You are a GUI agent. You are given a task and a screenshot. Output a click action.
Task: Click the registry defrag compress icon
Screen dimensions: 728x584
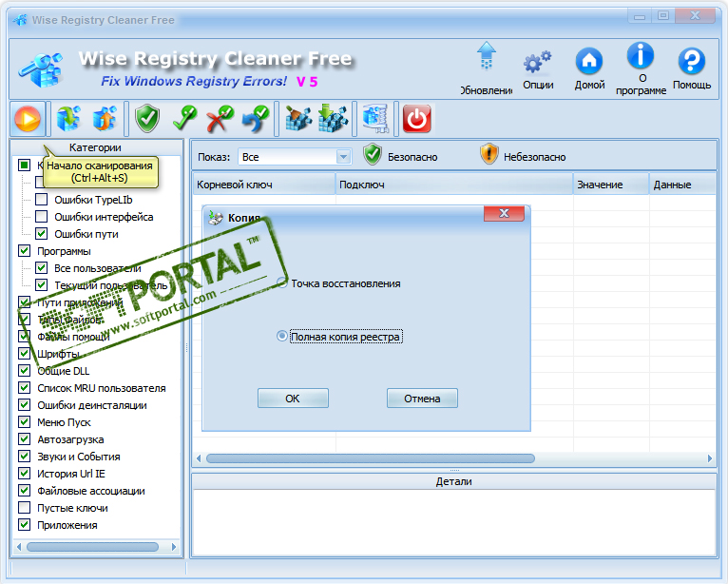pyautogui.click(x=375, y=119)
